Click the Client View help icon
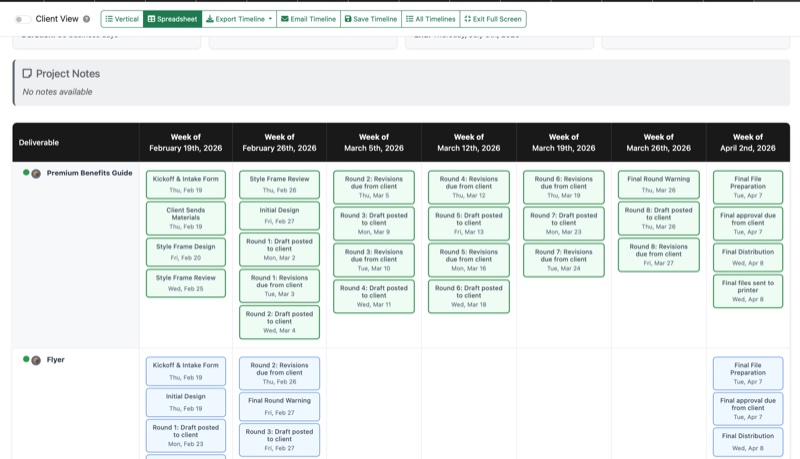The width and height of the screenshot is (800, 459). click(87, 19)
